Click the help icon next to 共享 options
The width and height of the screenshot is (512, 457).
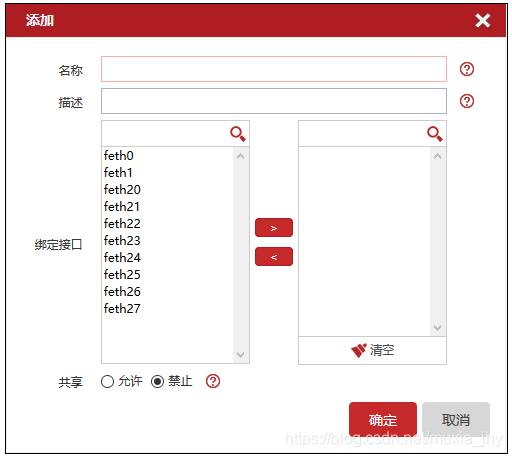pyautogui.click(x=213, y=381)
